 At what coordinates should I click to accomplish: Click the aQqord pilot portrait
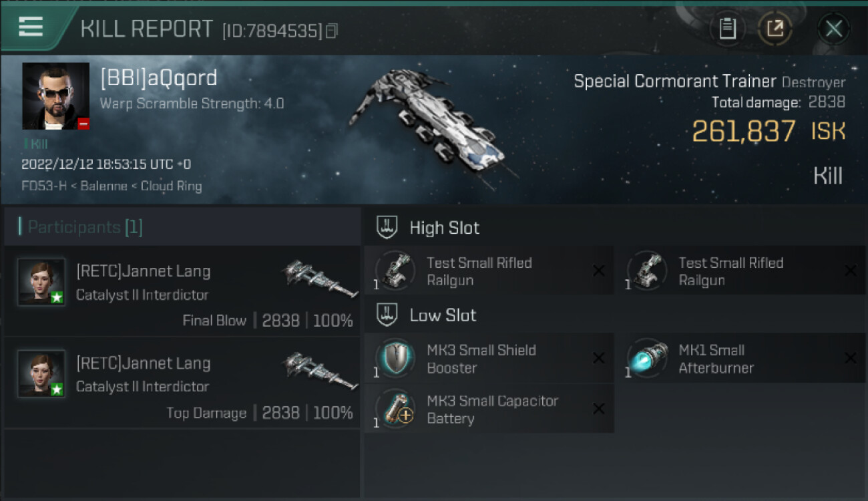55,96
